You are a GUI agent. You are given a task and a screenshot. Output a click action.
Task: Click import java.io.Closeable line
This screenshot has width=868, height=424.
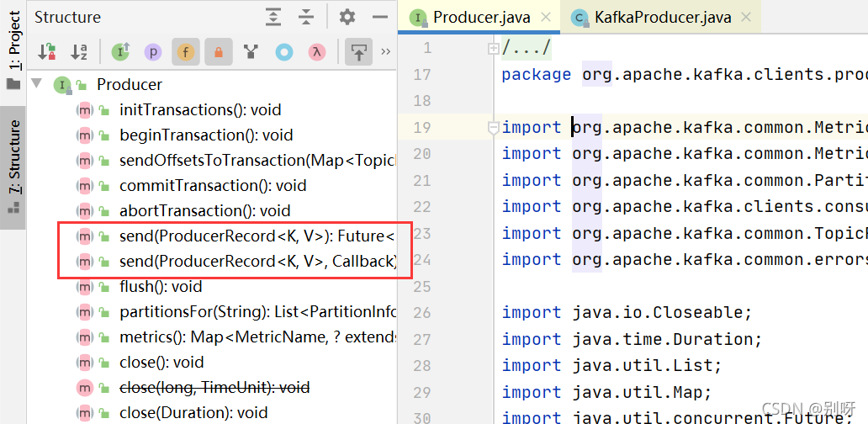coord(627,313)
